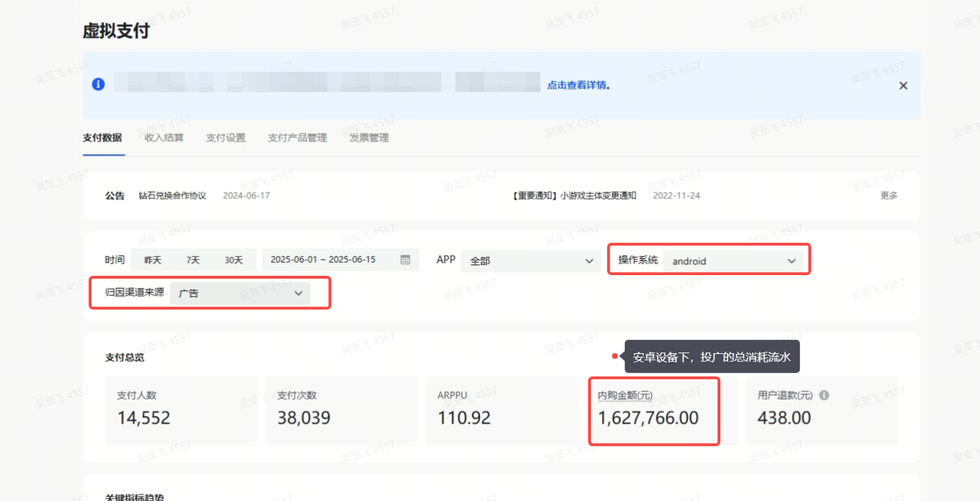
Task: Click 更多 to view more announcements
Action: coord(889,195)
